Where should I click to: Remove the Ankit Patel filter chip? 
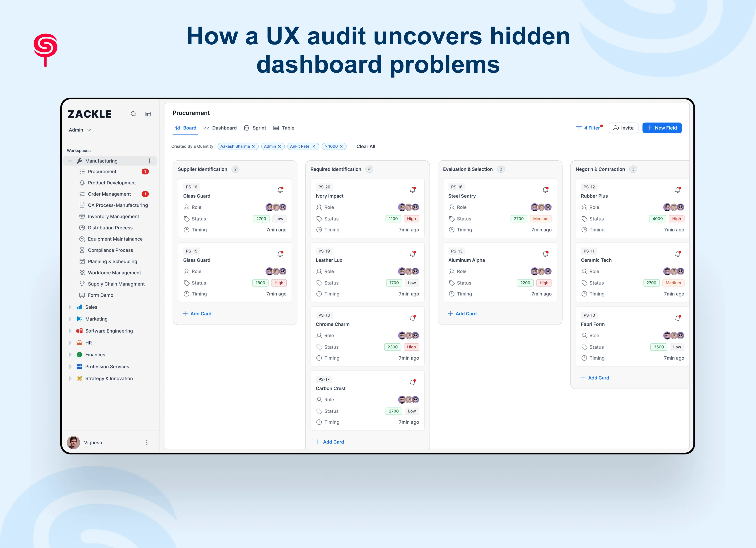point(314,146)
